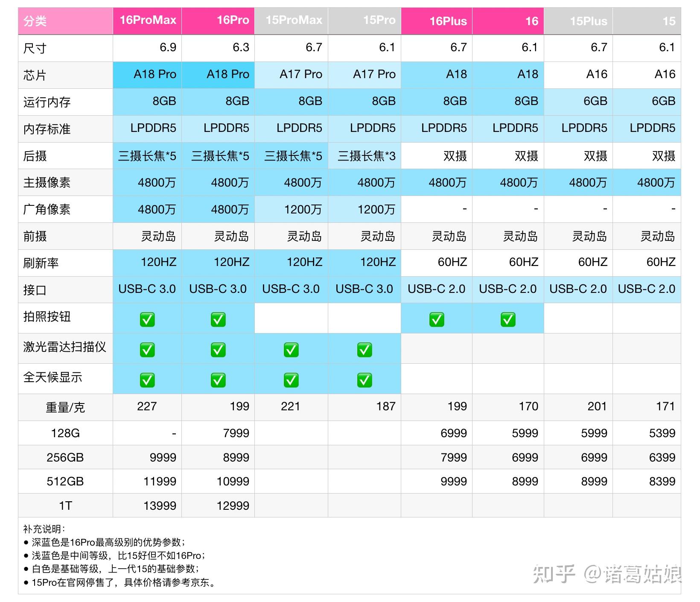Select the 16Pro column header
700x602 pixels.
(x=218, y=21)
